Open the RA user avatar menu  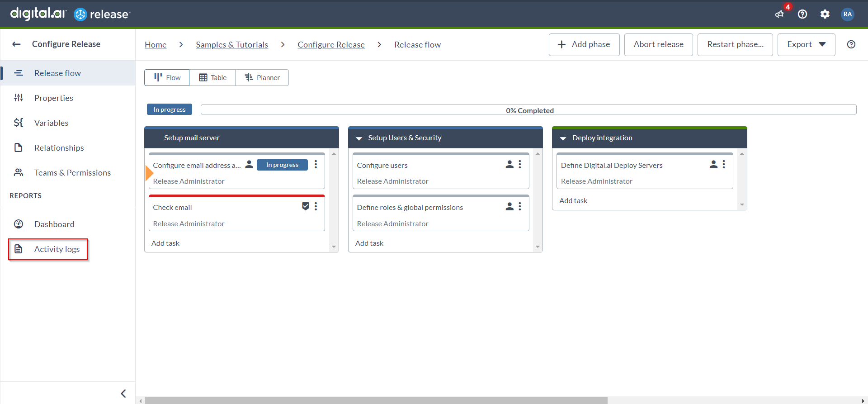coord(848,14)
